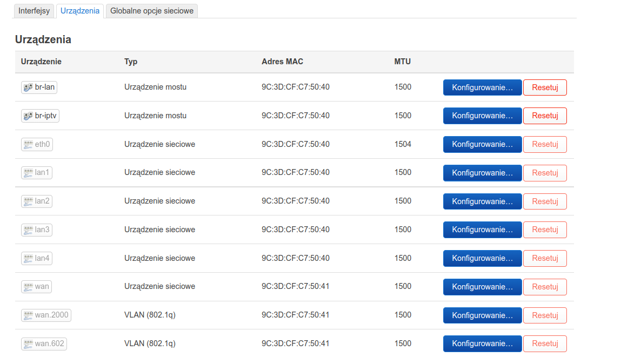The width and height of the screenshot is (621, 364).
Task: Click the Typ column header
Action: (131, 62)
